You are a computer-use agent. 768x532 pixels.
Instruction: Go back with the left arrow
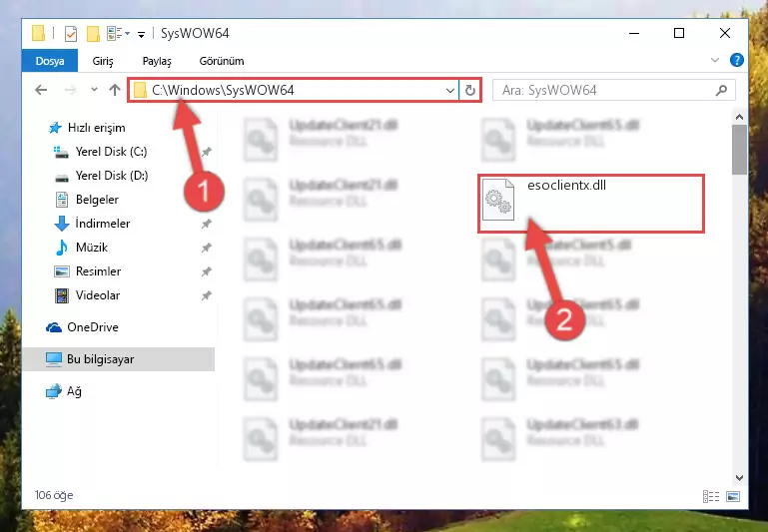pyautogui.click(x=41, y=90)
